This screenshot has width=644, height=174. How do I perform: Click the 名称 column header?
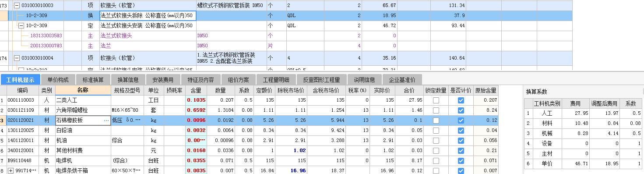tap(83, 90)
